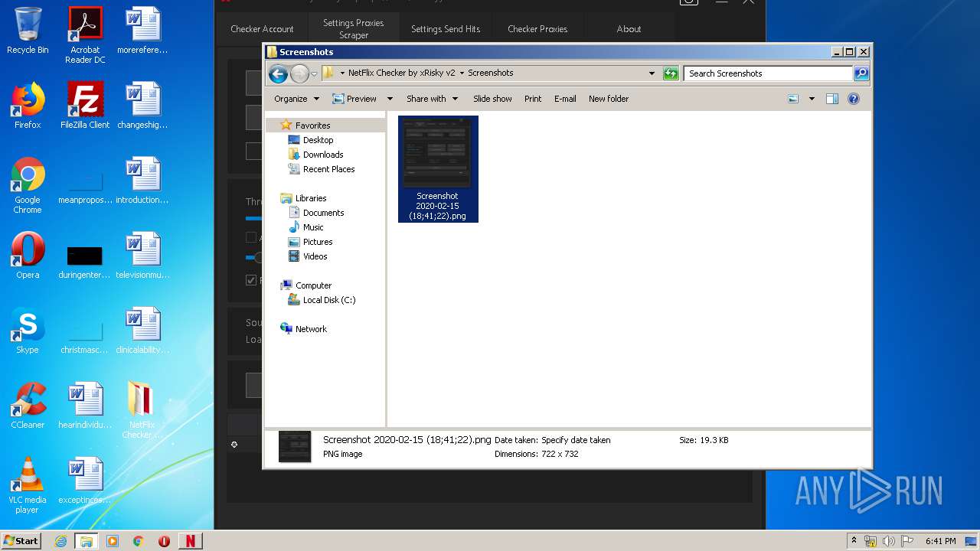Open the Preview dropdown arrow
Image resolution: width=980 pixels, height=551 pixels.
point(389,99)
